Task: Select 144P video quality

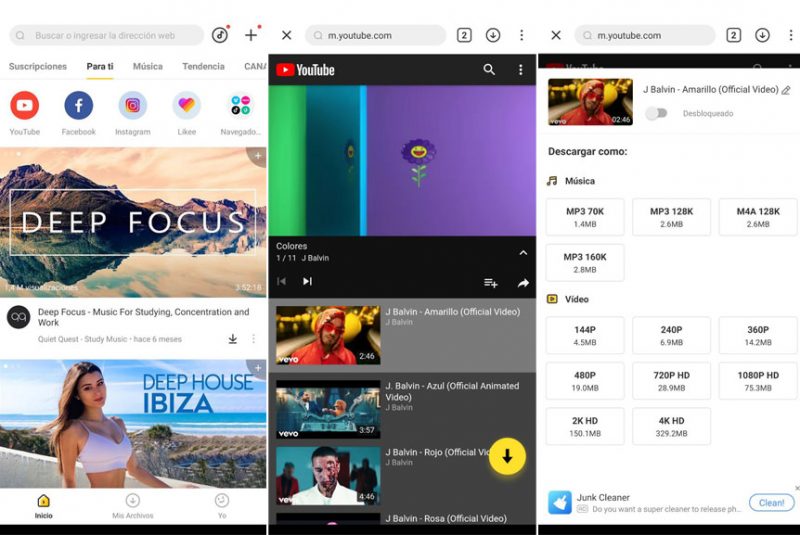Action: [585, 336]
